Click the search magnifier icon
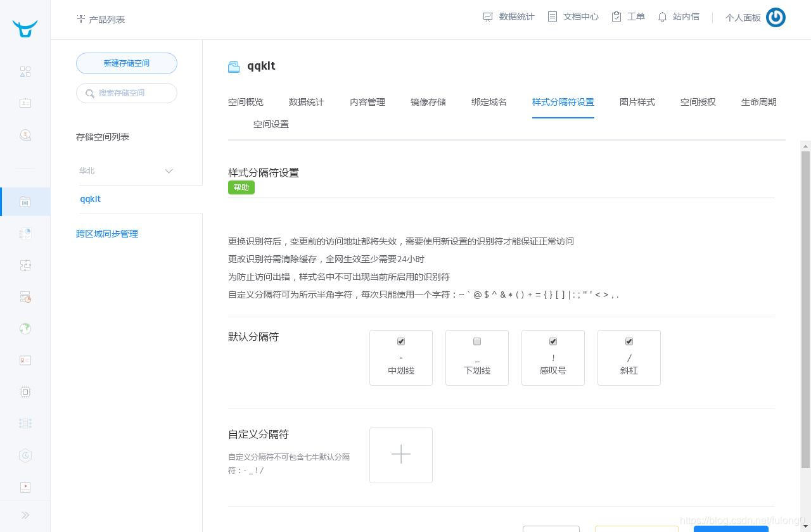811x532 pixels. pyautogui.click(x=89, y=93)
